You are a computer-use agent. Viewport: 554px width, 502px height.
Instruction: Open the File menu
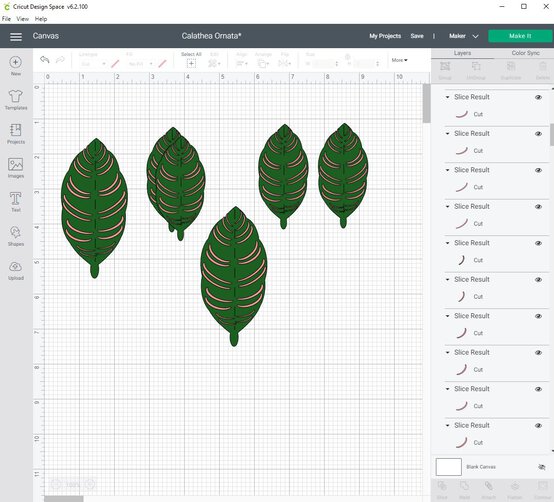pos(6,19)
